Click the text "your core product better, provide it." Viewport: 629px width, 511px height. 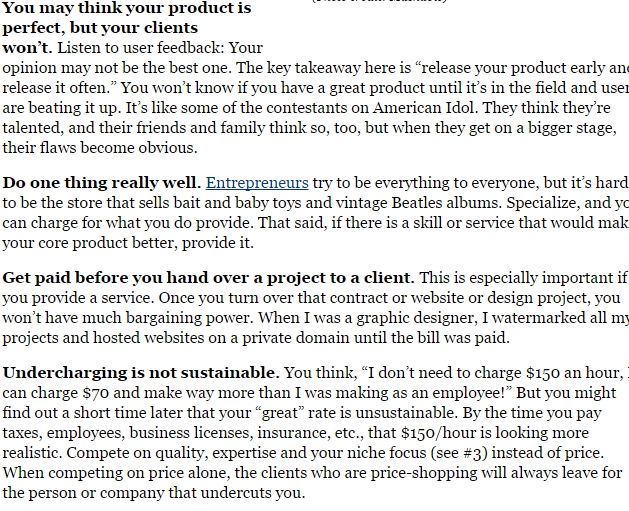point(128,243)
